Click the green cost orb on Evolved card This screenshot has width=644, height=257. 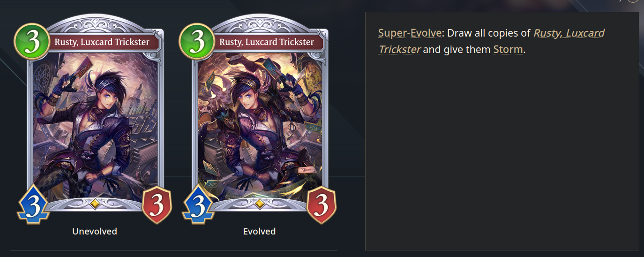197,42
